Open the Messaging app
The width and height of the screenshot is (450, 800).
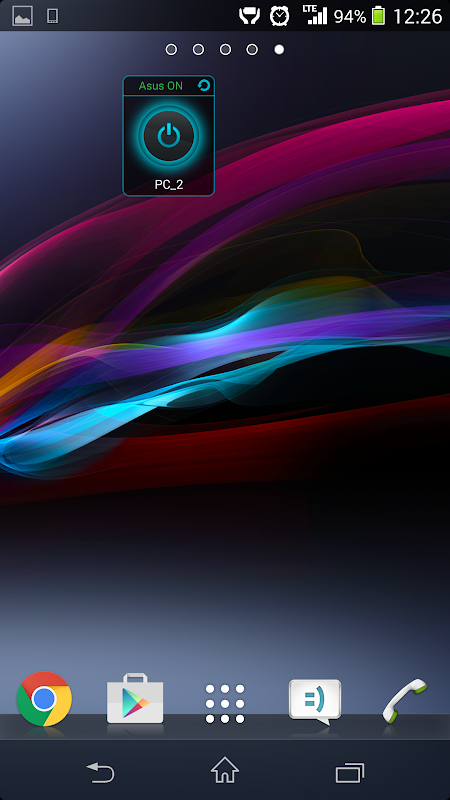[x=315, y=702]
